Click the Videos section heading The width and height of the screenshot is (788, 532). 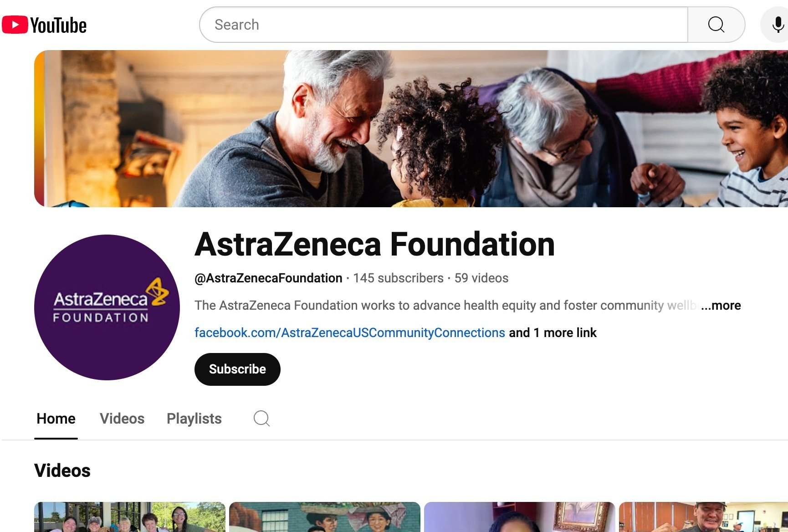pyautogui.click(x=62, y=471)
